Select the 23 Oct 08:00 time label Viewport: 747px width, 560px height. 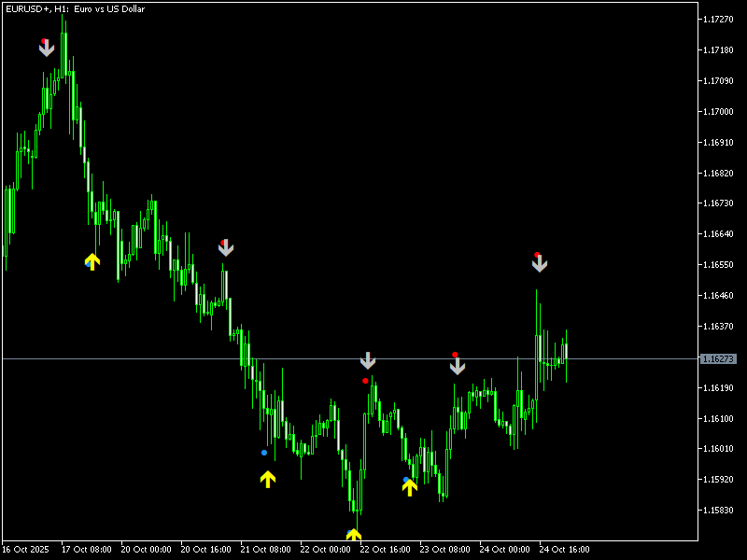[445, 550]
